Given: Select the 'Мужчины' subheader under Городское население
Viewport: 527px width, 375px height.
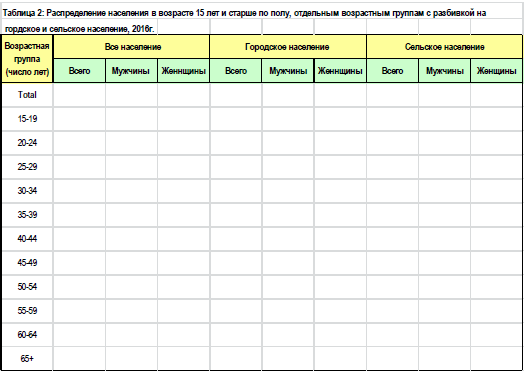Looking at the screenshot, I should [288, 71].
